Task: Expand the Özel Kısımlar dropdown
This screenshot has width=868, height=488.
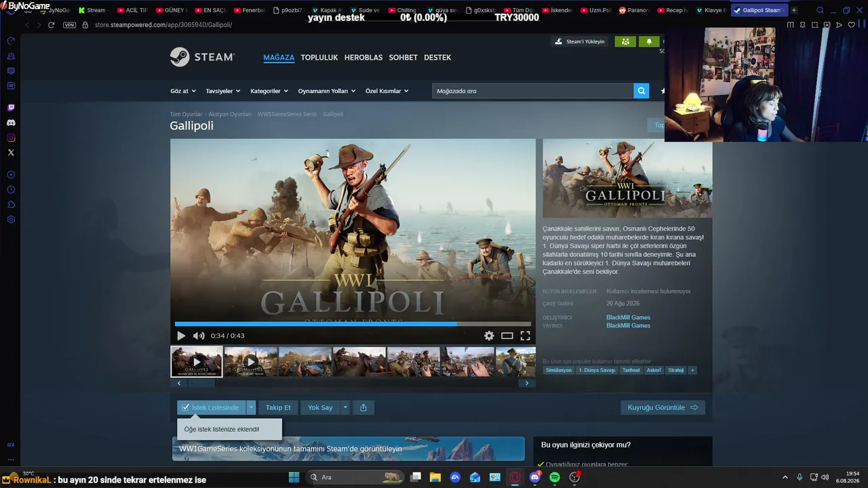Action: tap(387, 91)
